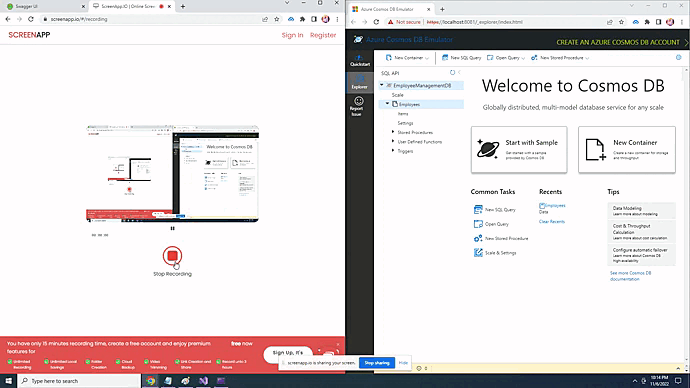
Task: Bookmark the ScreenApp page with star icon
Action: 276,19
